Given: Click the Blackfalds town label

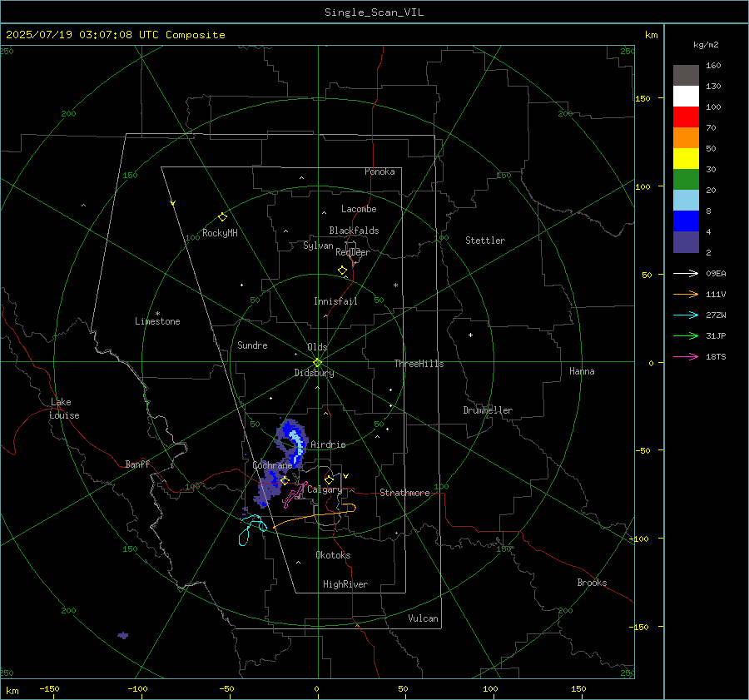Looking at the screenshot, I should (x=354, y=231).
